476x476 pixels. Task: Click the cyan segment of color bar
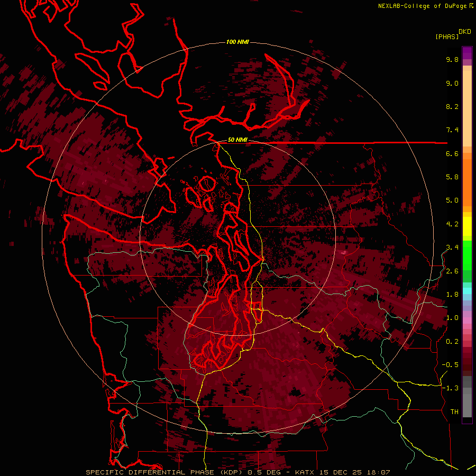click(467, 291)
